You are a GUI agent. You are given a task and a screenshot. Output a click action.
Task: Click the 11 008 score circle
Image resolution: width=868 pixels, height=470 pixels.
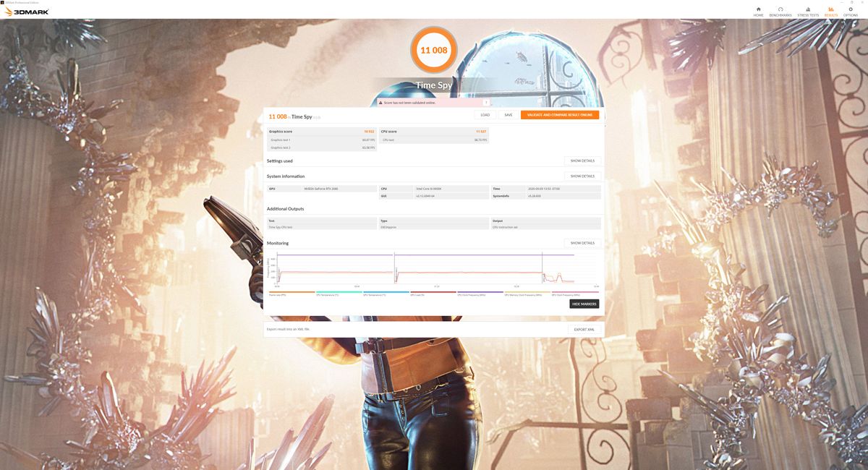(434, 51)
